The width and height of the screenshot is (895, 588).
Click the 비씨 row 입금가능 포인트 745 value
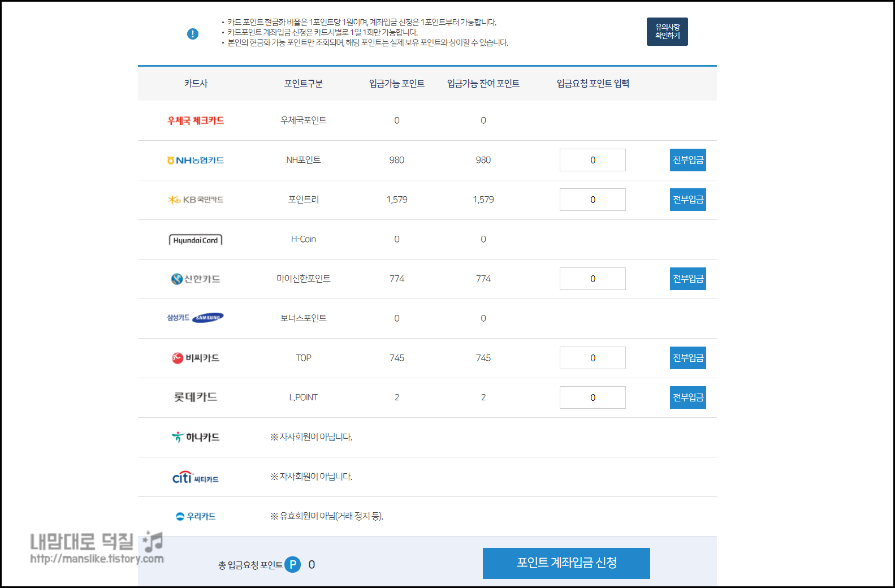tap(397, 358)
